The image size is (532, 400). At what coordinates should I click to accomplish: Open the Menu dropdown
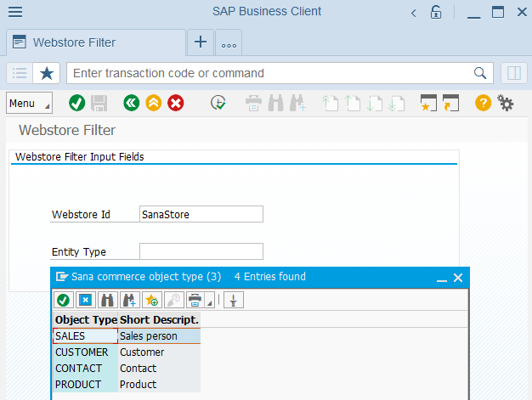click(29, 103)
